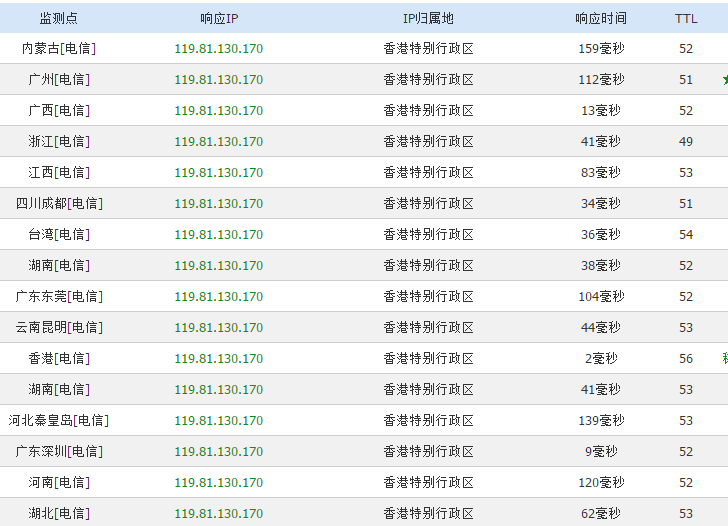Open IP 119.81.130.170 in 香港 row
The width and height of the screenshot is (728, 526).
click(x=219, y=359)
